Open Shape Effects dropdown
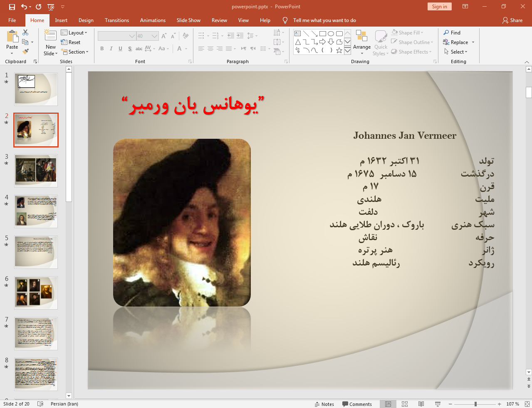 (x=411, y=52)
